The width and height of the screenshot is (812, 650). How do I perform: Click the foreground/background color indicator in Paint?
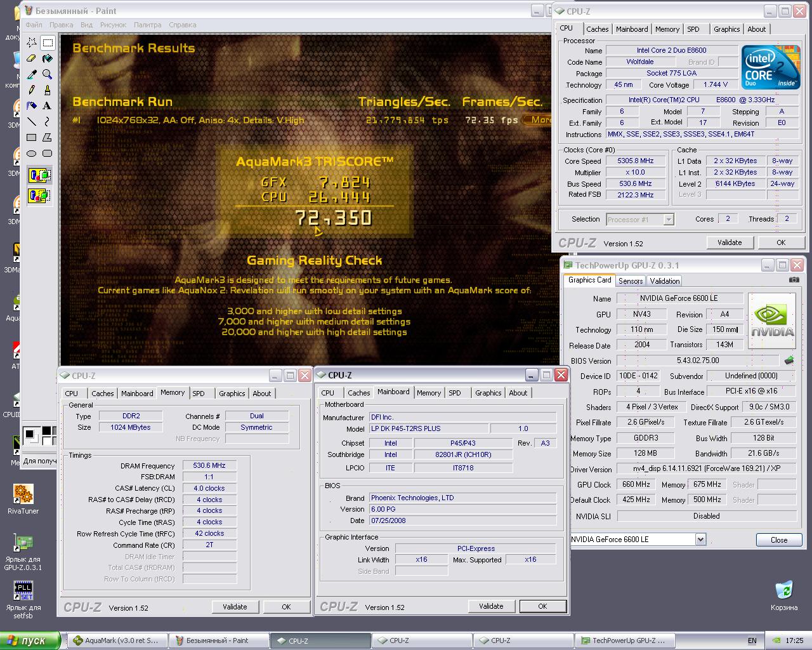33,436
